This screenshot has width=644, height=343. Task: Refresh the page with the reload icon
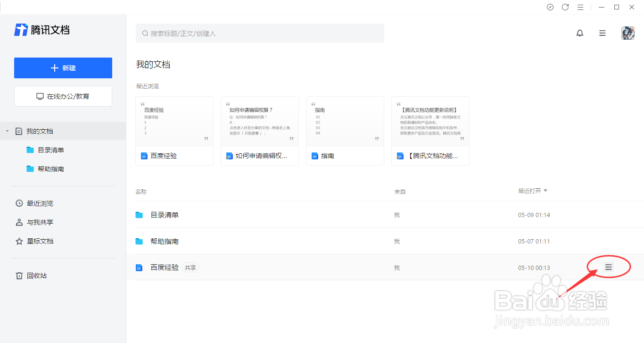[x=565, y=7]
